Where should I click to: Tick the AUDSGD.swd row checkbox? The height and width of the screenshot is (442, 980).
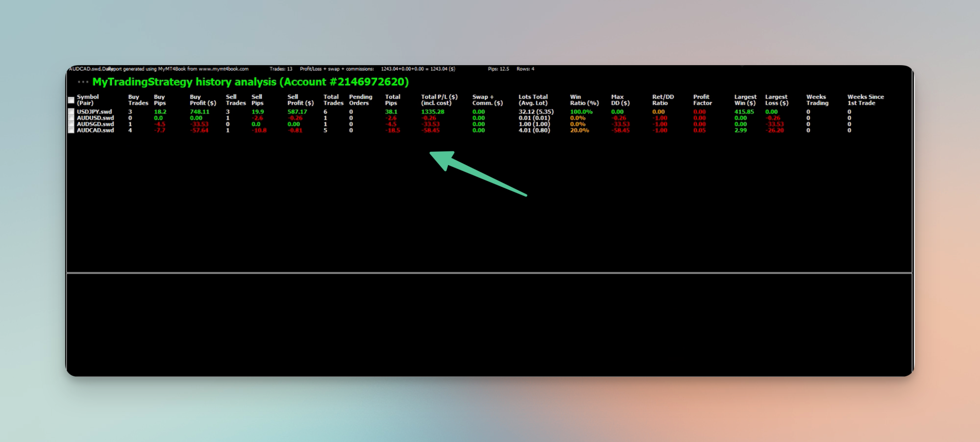point(71,124)
